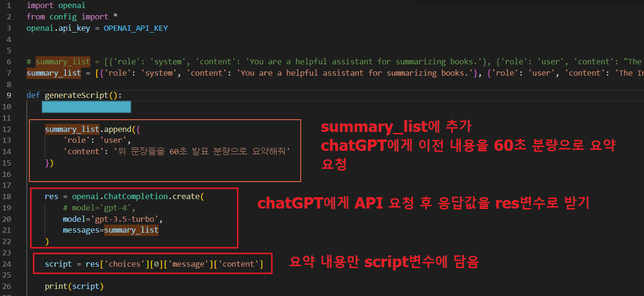This screenshot has width=644, height=296.
Task: Click line number 7 in the gutter
Action: (x=9, y=73)
